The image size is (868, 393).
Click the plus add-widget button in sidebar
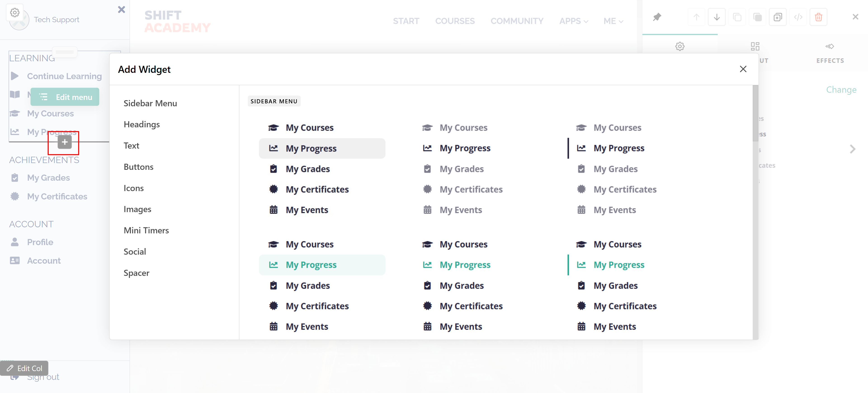65,142
